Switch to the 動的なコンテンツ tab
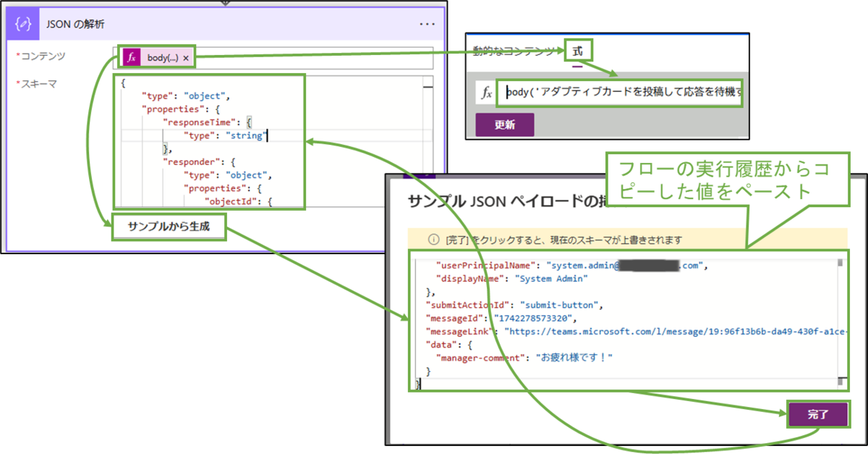868x454 pixels. [x=514, y=51]
